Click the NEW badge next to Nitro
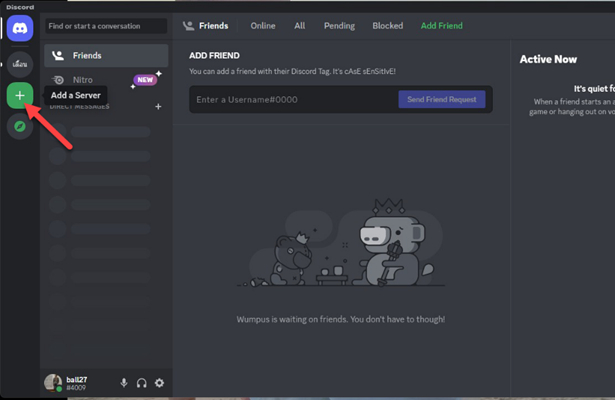 click(x=145, y=80)
